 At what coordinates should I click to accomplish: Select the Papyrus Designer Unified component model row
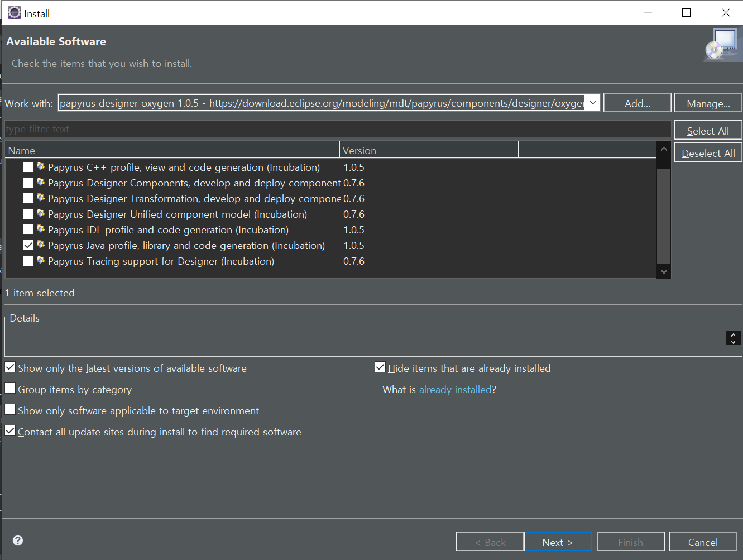coord(178,214)
